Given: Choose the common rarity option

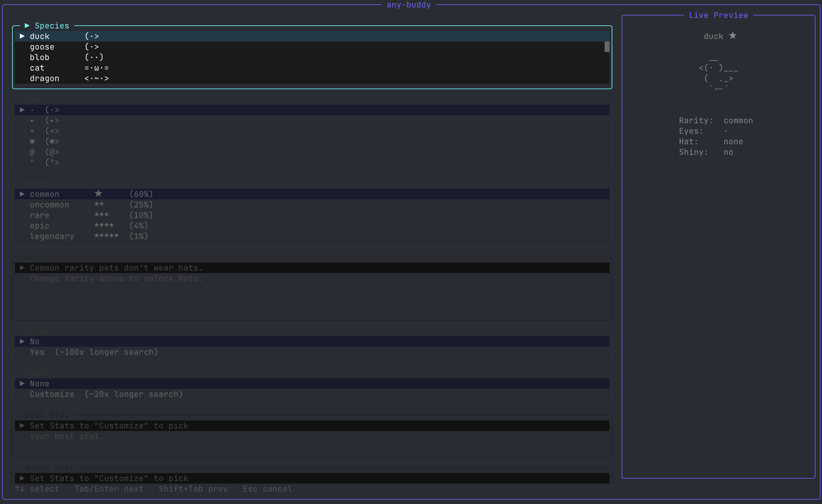Looking at the screenshot, I should pyautogui.click(x=312, y=194).
